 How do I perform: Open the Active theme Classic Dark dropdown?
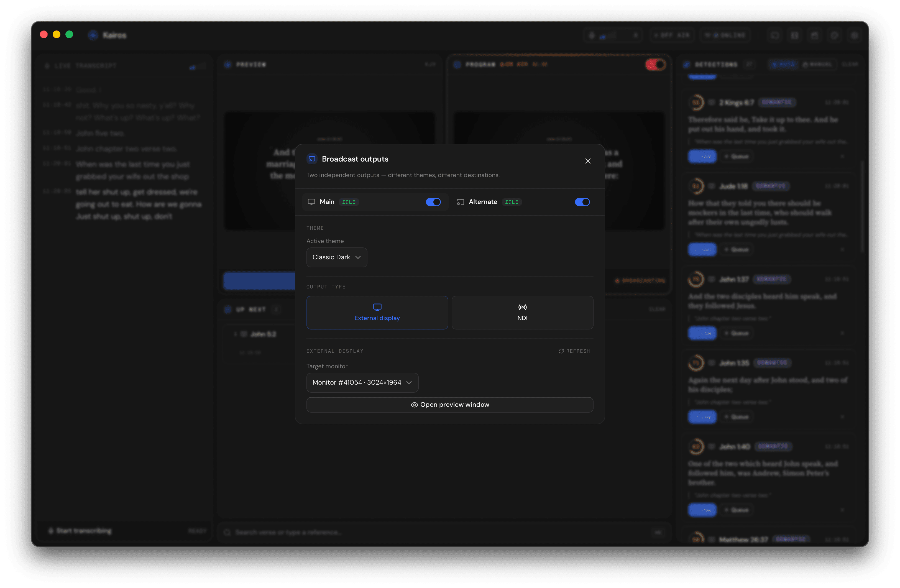click(337, 257)
